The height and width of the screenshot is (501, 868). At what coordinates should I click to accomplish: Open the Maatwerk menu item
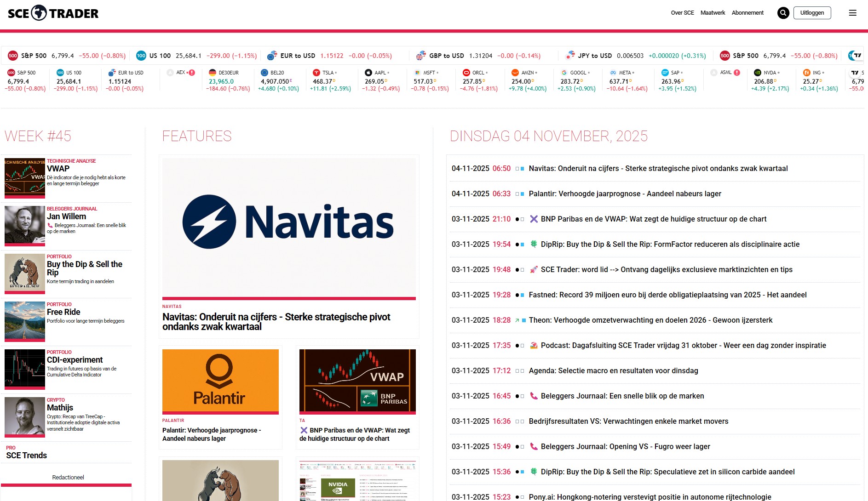pyautogui.click(x=713, y=13)
